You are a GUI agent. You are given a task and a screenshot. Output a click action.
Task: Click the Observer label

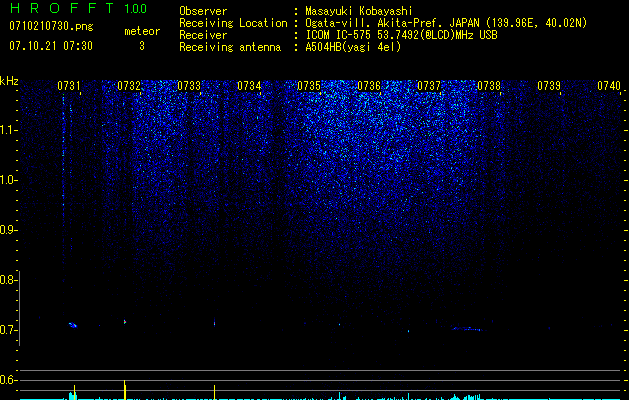203,11
